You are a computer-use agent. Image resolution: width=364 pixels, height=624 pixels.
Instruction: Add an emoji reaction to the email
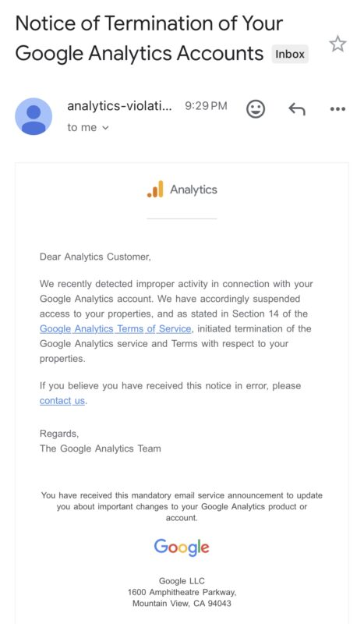coord(256,108)
